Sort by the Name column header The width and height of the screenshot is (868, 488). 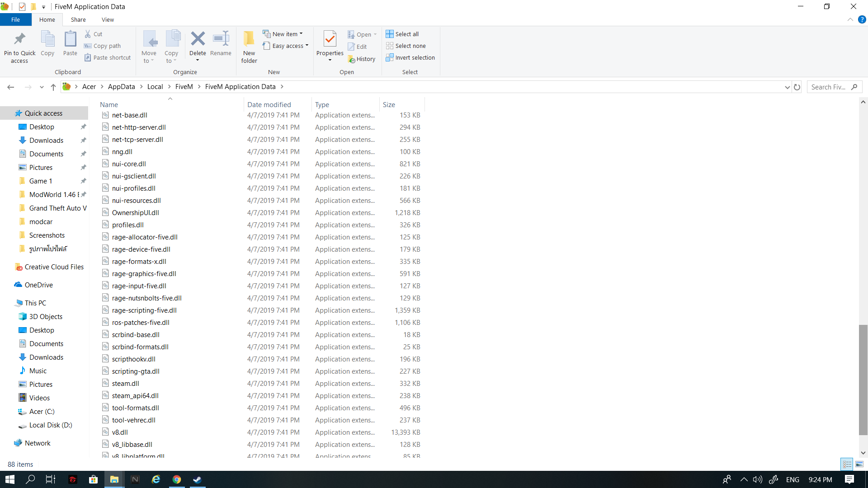point(171,104)
